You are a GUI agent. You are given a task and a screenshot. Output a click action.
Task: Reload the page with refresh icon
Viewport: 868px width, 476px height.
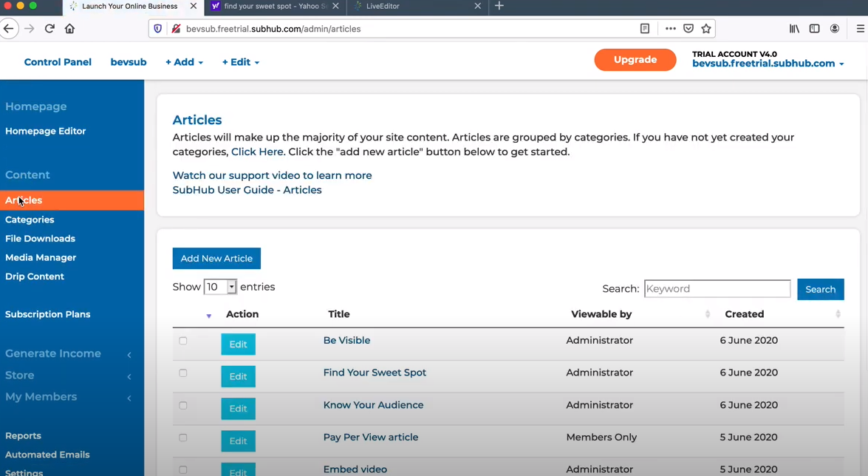pos(49,29)
